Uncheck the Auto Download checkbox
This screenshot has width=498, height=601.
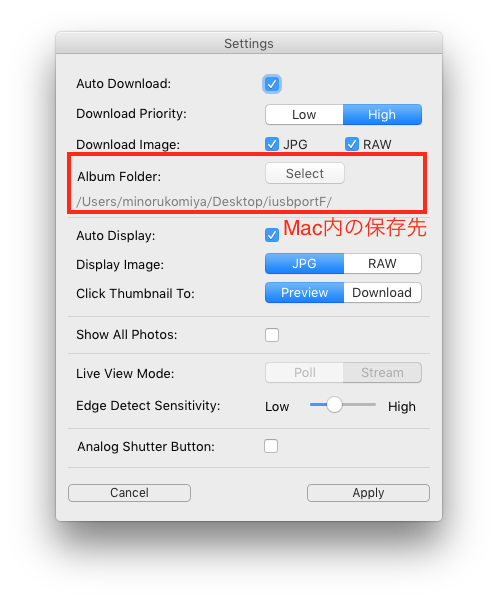pyautogui.click(x=272, y=84)
